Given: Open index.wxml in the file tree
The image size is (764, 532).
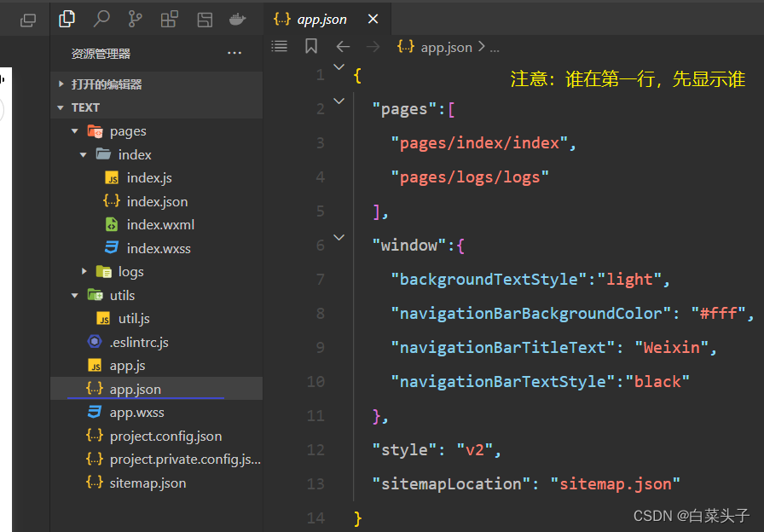Looking at the screenshot, I should tap(160, 224).
